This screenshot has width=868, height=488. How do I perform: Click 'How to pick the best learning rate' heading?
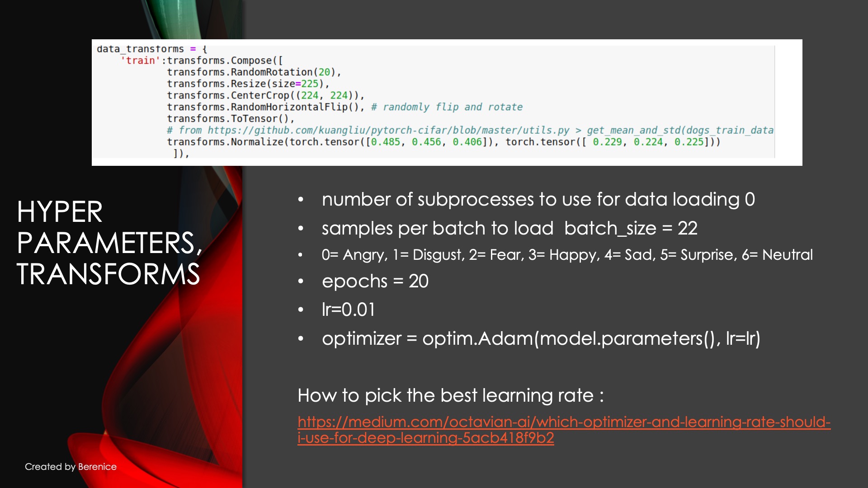[x=450, y=395]
